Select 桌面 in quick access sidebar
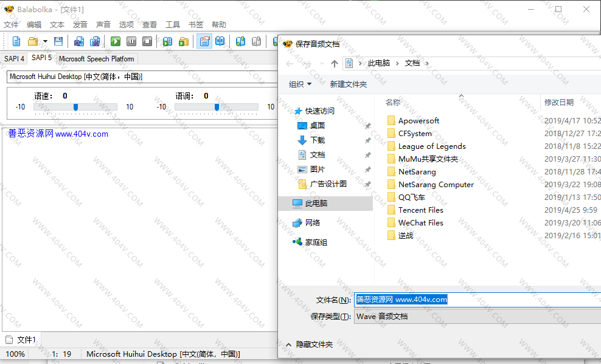The image size is (601, 364). pos(317,126)
